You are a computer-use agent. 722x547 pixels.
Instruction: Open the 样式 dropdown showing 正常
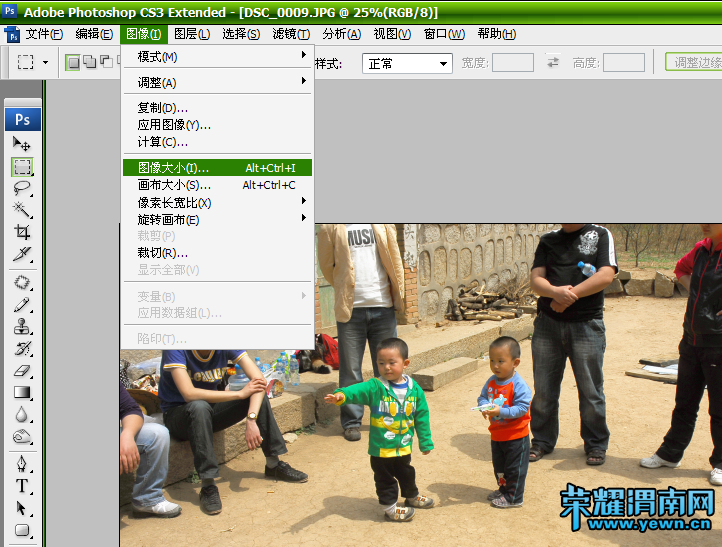408,63
